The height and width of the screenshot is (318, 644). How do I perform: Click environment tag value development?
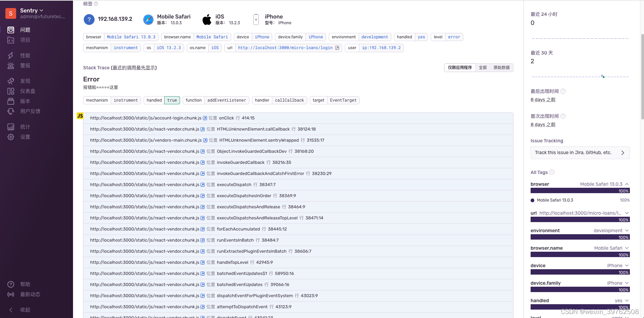click(x=374, y=37)
